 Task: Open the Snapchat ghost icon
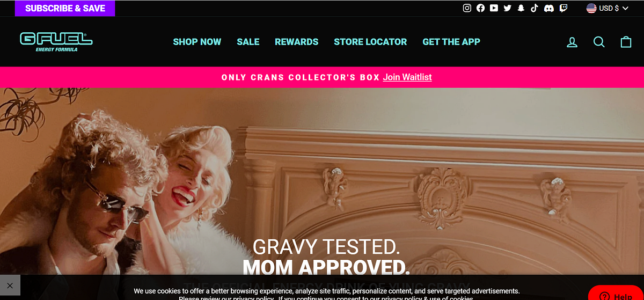pos(521,8)
